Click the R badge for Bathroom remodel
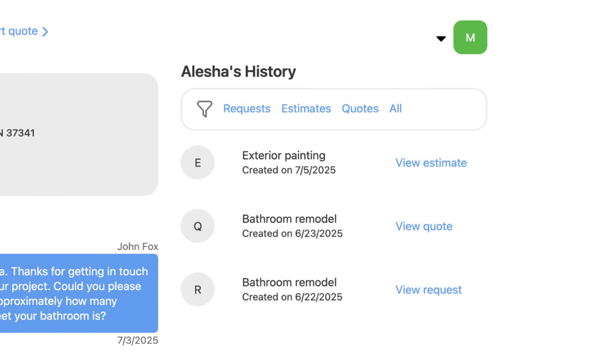Image resolution: width=611 pixels, height=364 pixels. (198, 289)
